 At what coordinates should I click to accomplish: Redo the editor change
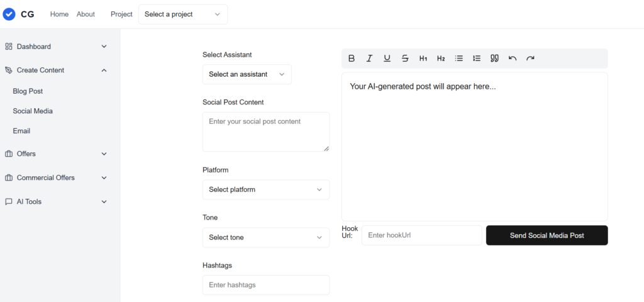point(530,59)
